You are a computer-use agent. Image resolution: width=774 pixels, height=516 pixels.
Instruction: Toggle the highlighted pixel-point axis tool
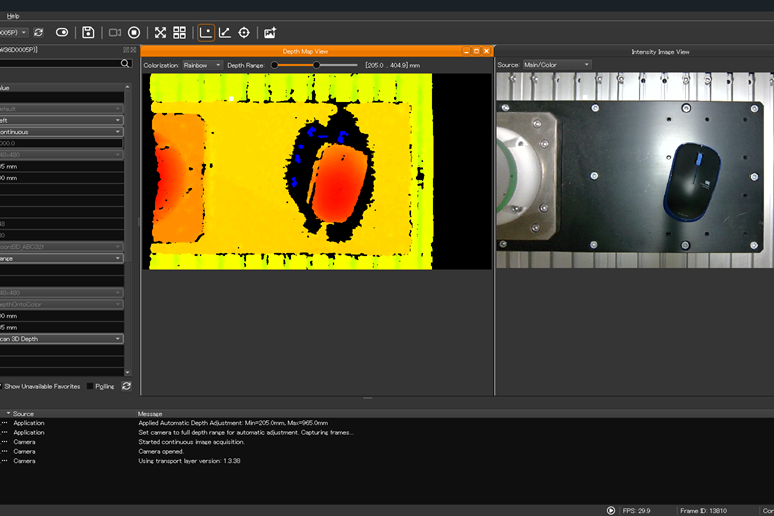click(206, 33)
